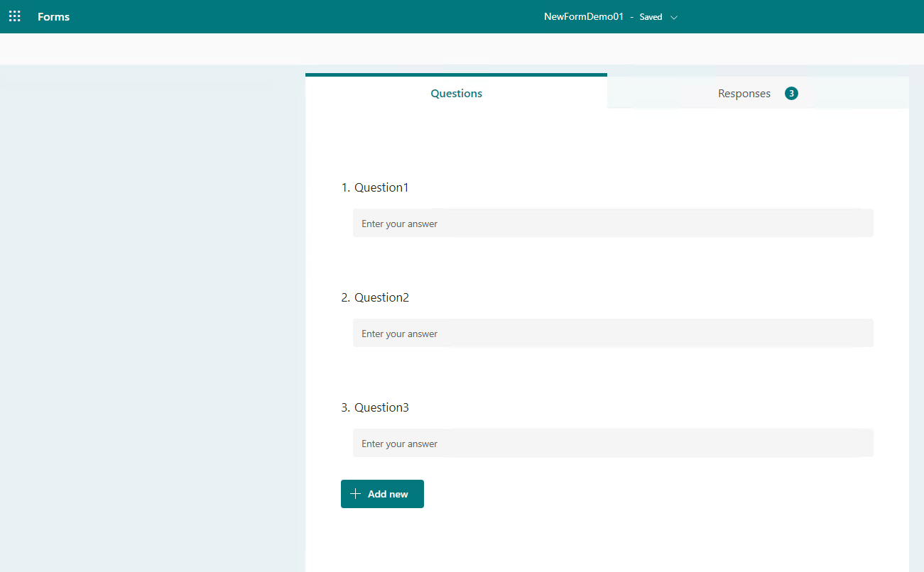Click the Responses count badge showing 3
Viewport: 924px width, 572px height.
791,93
